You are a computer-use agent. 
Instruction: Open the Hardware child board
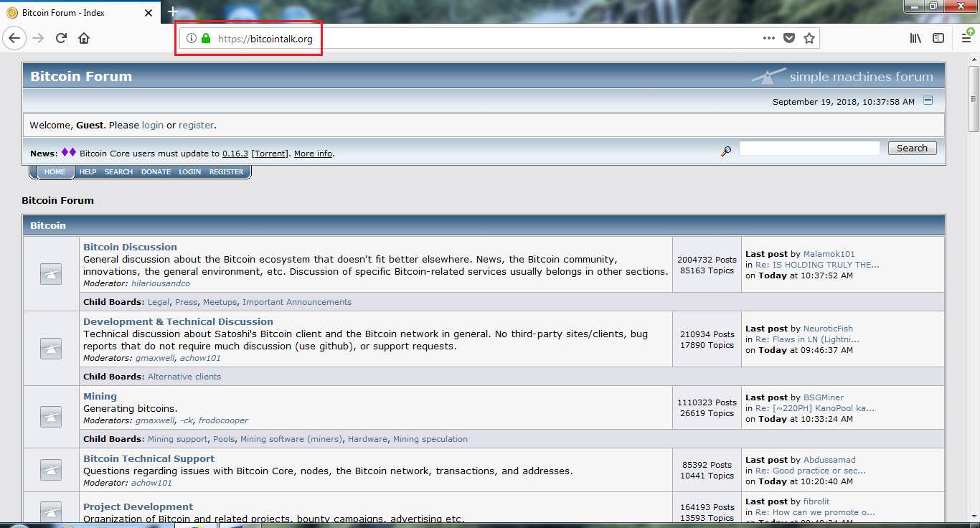point(367,439)
